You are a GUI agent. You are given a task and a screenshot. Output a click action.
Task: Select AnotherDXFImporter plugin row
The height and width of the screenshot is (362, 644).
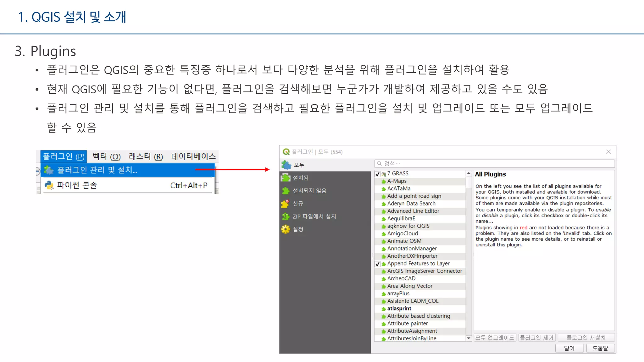click(x=420, y=256)
